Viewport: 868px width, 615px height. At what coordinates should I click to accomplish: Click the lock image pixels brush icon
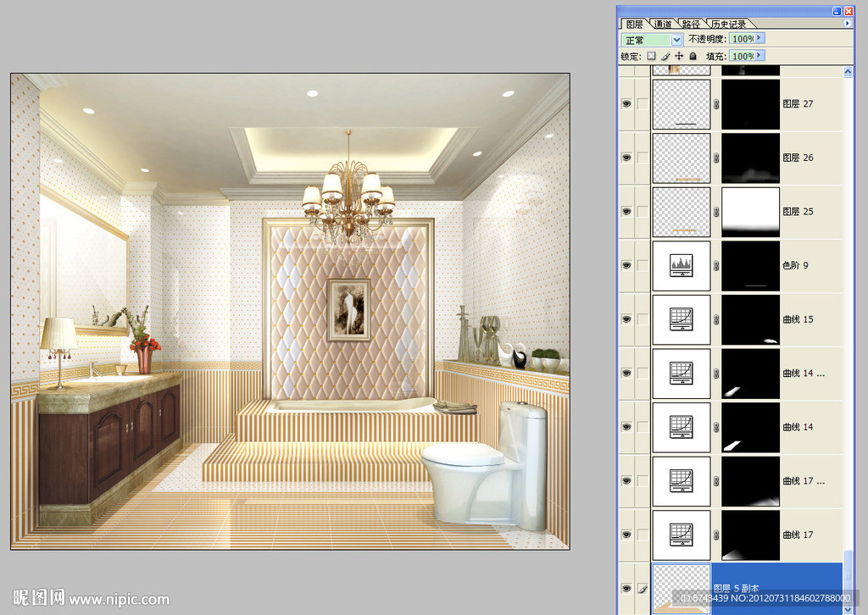coord(665,56)
